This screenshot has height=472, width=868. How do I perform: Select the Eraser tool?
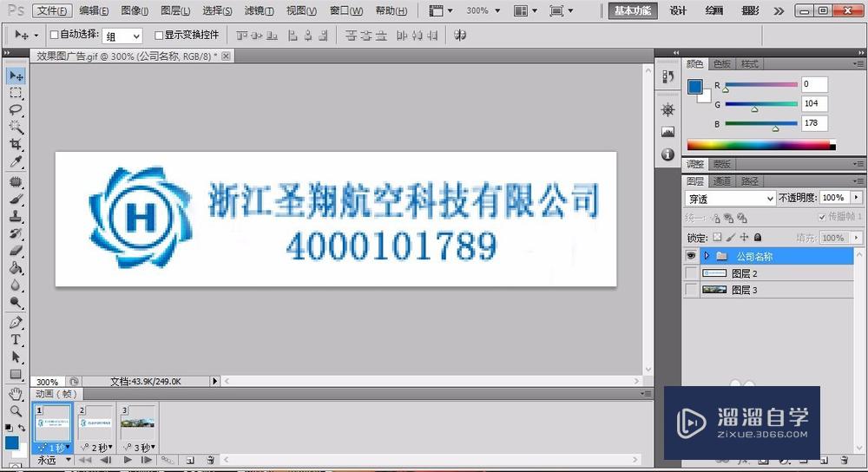pyautogui.click(x=16, y=251)
